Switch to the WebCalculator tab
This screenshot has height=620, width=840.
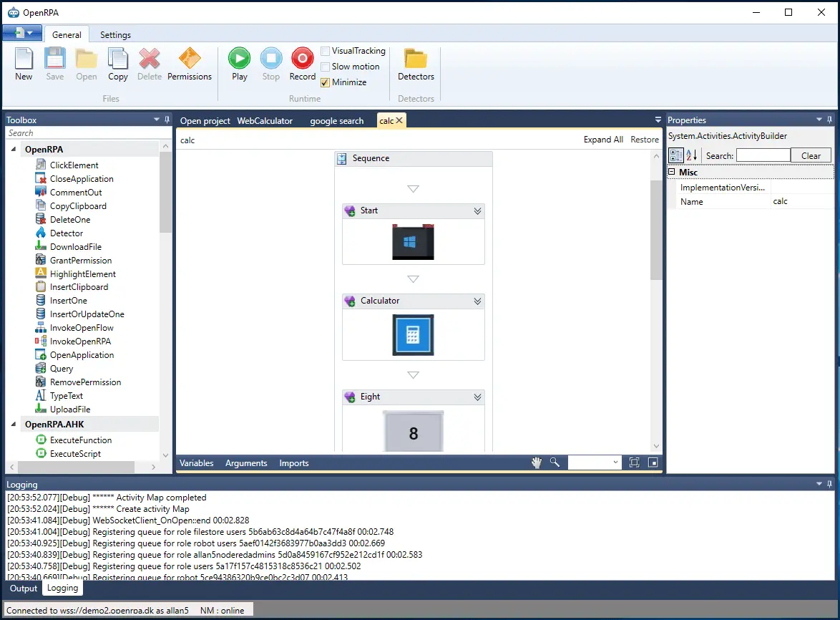[265, 121]
